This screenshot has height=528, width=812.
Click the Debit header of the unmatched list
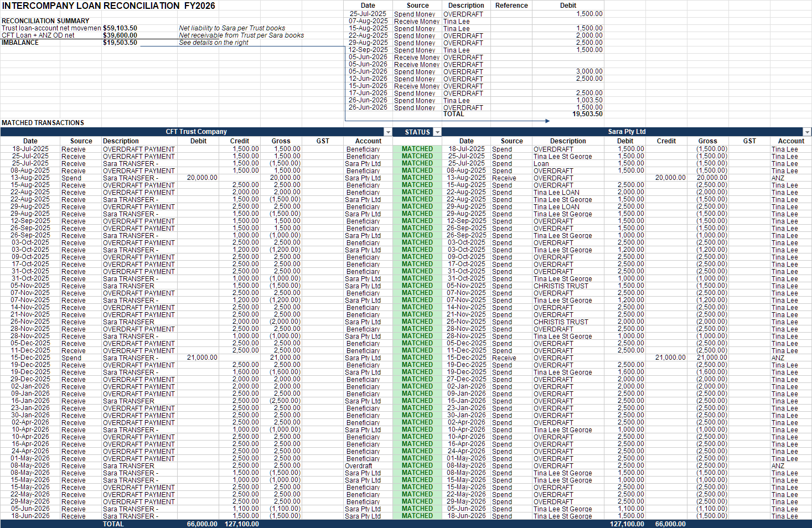point(568,6)
